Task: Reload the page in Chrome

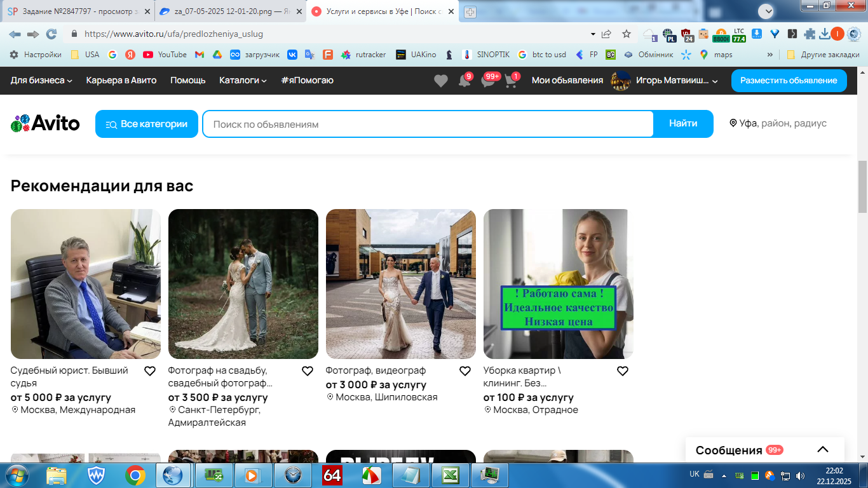Action: click(51, 34)
